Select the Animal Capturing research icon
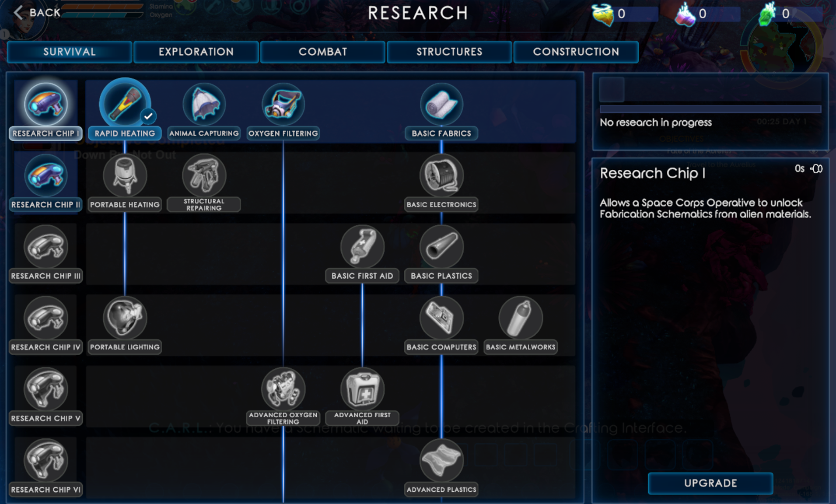The height and width of the screenshot is (504, 836). (x=204, y=104)
